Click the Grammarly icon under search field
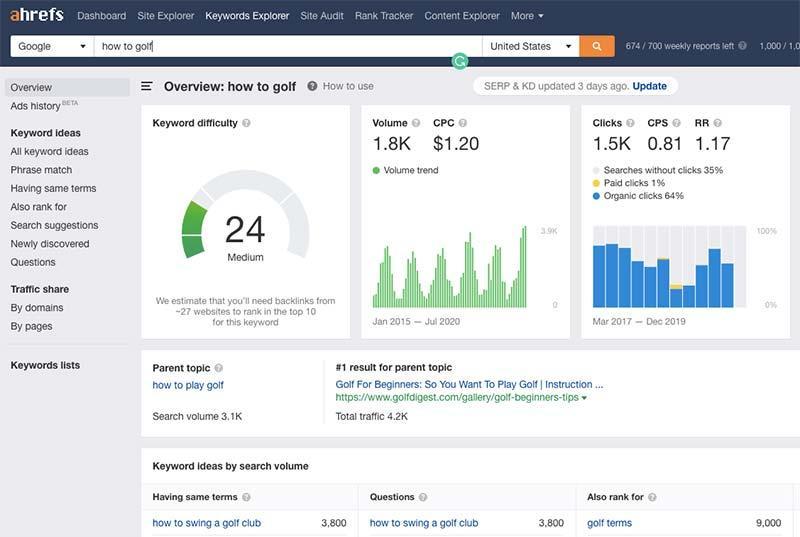 pyautogui.click(x=460, y=61)
